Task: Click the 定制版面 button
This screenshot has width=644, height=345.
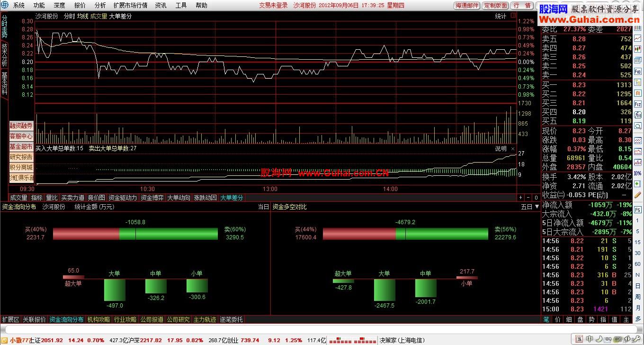Action: pos(496,6)
